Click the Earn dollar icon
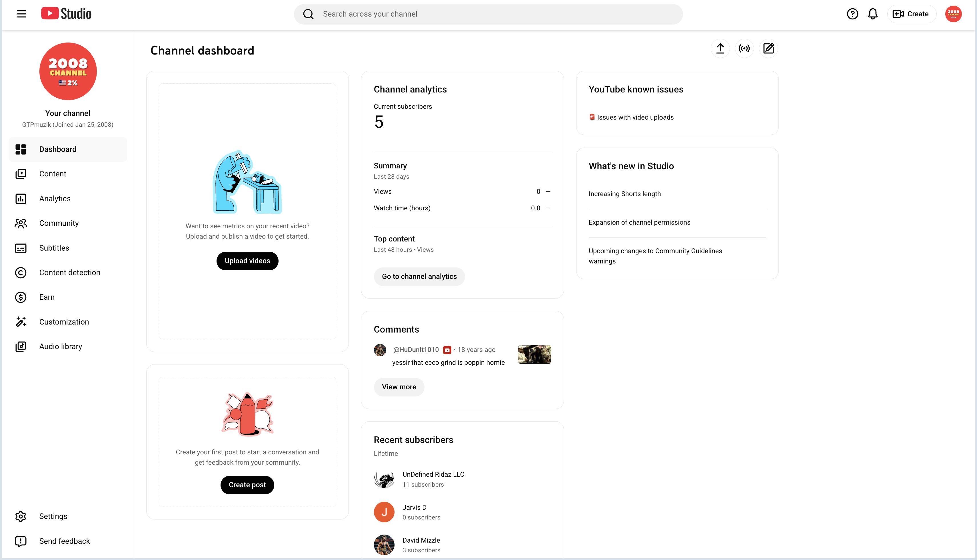The image size is (977, 560). [x=21, y=297]
